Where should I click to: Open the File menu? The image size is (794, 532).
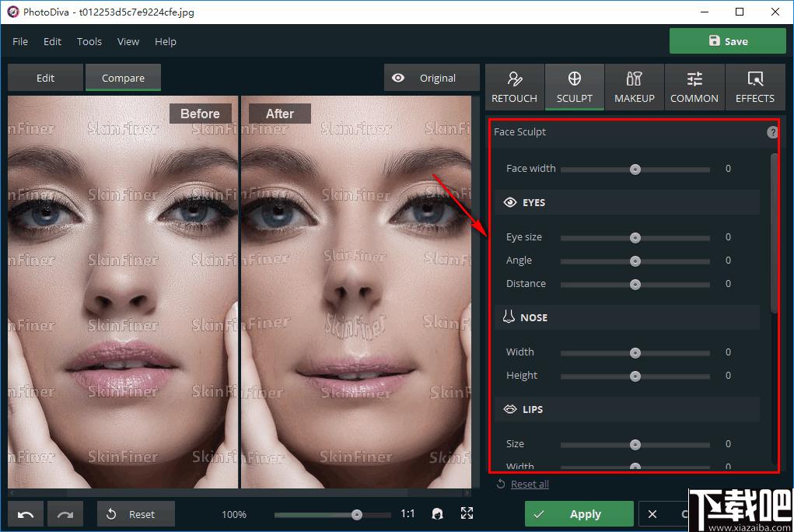(20, 41)
